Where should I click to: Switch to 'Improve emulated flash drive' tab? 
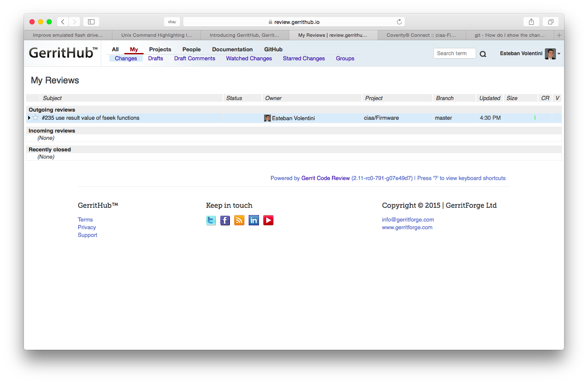coord(68,35)
